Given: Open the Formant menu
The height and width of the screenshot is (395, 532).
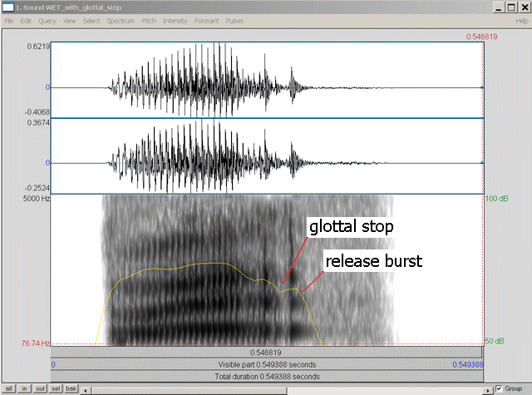Looking at the screenshot, I should click(x=207, y=20).
